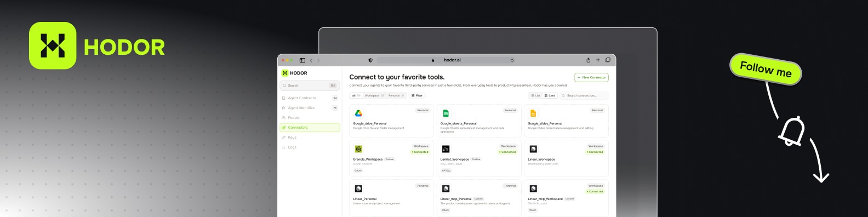Click the Linear_Workspace connector icon
The width and height of the screenshot is (868, 217).
click(533, 149)
